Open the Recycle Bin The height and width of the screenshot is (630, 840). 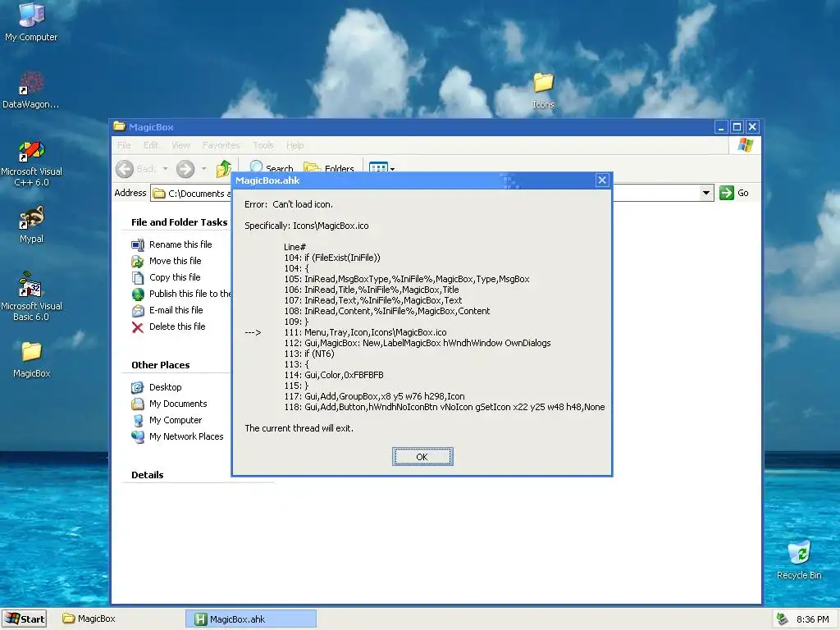coord(799,560)
